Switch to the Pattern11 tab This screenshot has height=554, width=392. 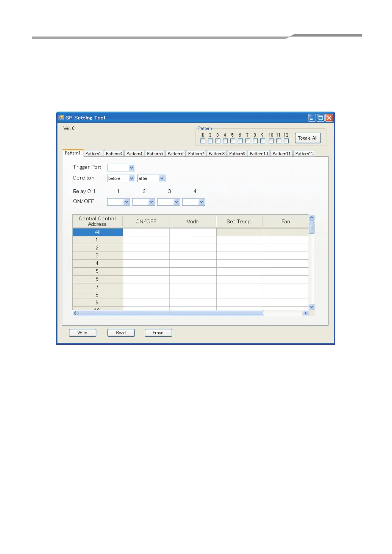point(281,154)
